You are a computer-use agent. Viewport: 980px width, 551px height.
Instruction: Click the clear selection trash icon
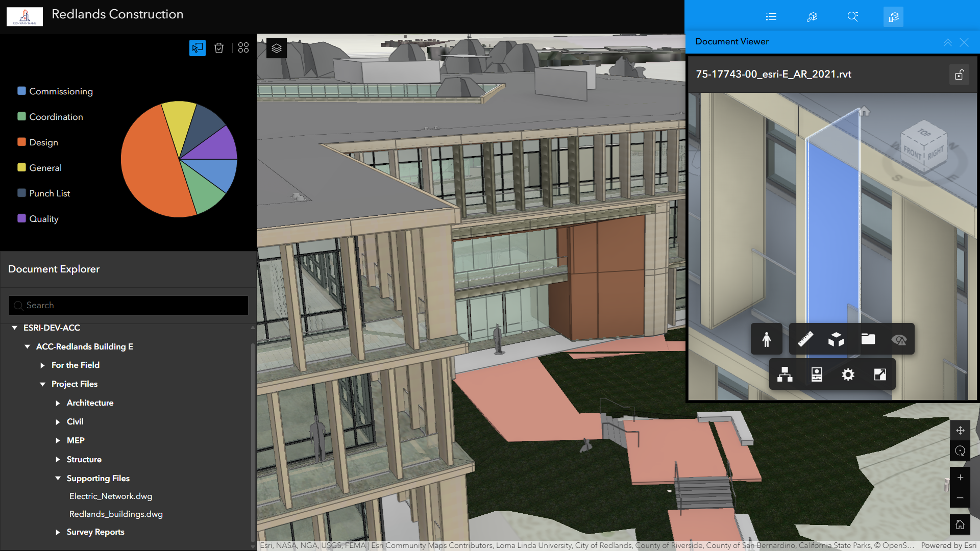click(x=219, y=48)
